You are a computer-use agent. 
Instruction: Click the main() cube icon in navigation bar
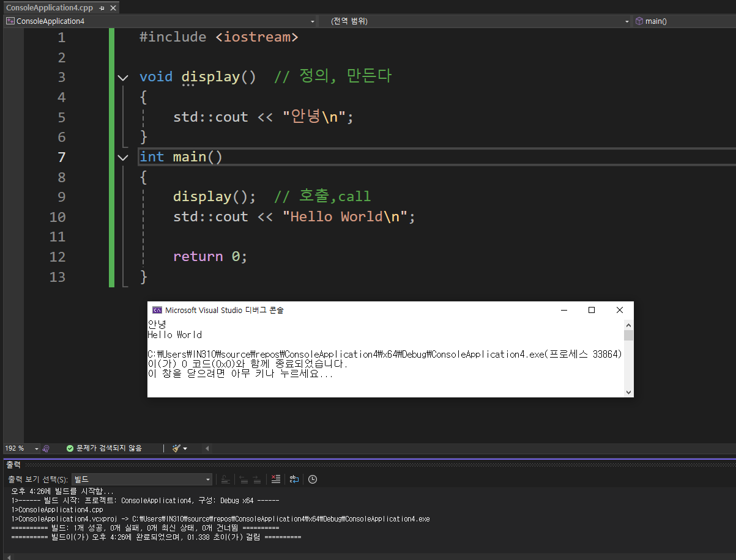(x=639, y=21)
